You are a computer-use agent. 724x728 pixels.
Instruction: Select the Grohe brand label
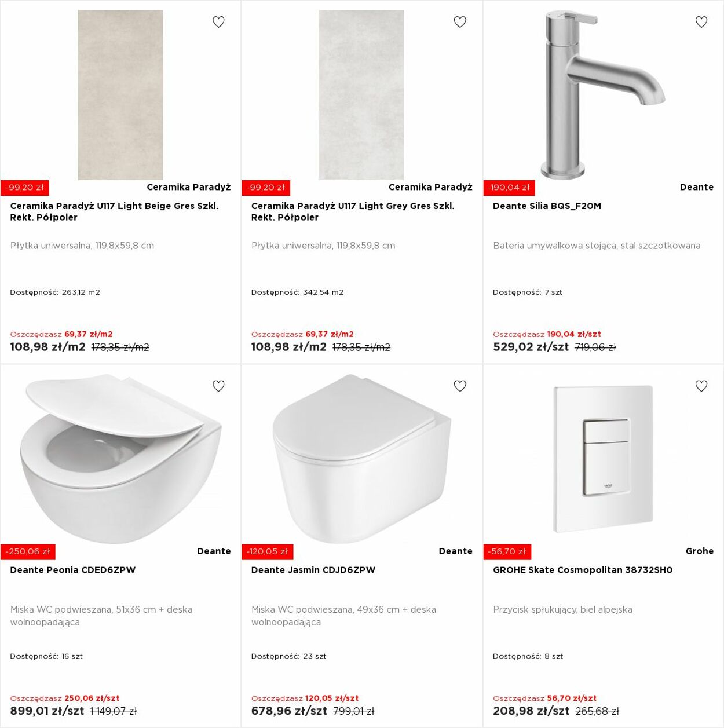(699, 551)
